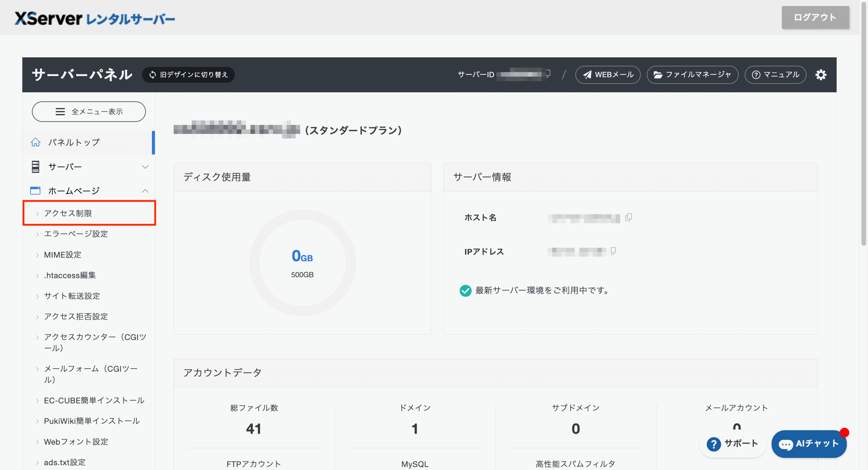Screen dimensions: 868x470
Task: Log out with the ログアウト button
Action: pos(815,17)
